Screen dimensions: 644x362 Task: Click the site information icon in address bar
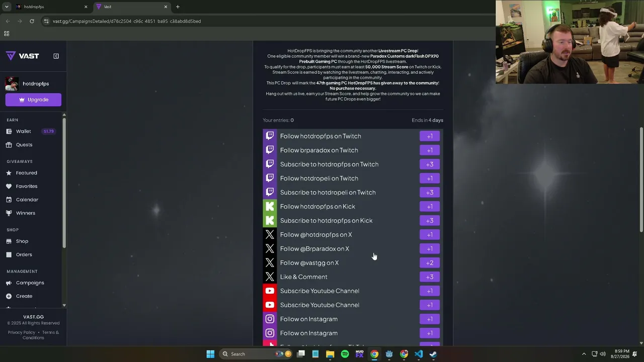point(46,21)
